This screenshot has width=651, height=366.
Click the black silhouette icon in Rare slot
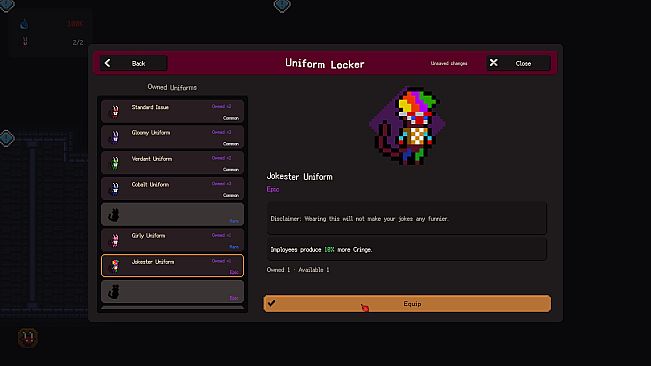114,215
